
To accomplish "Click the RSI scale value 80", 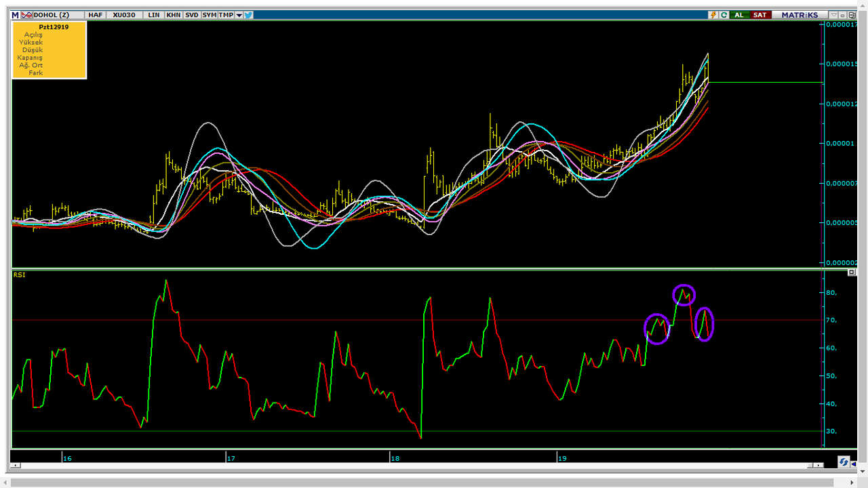I will 831,292.
